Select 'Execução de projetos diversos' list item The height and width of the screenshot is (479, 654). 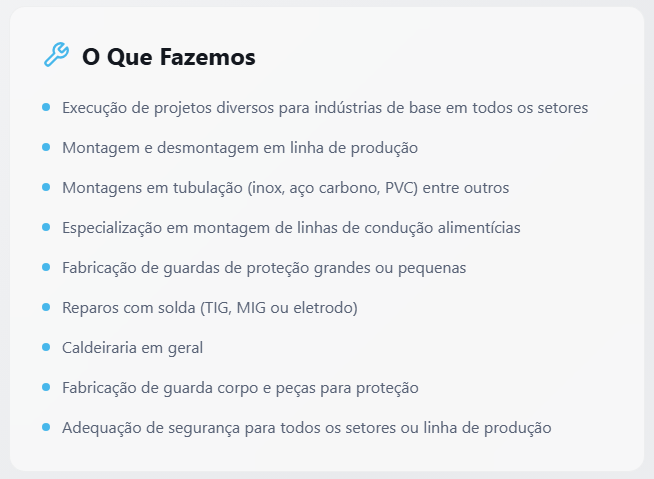325,108
